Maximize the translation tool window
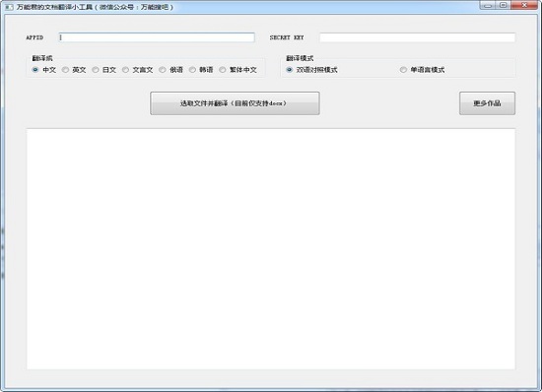This screenshot has width=542, height=392. pos(504,5)
